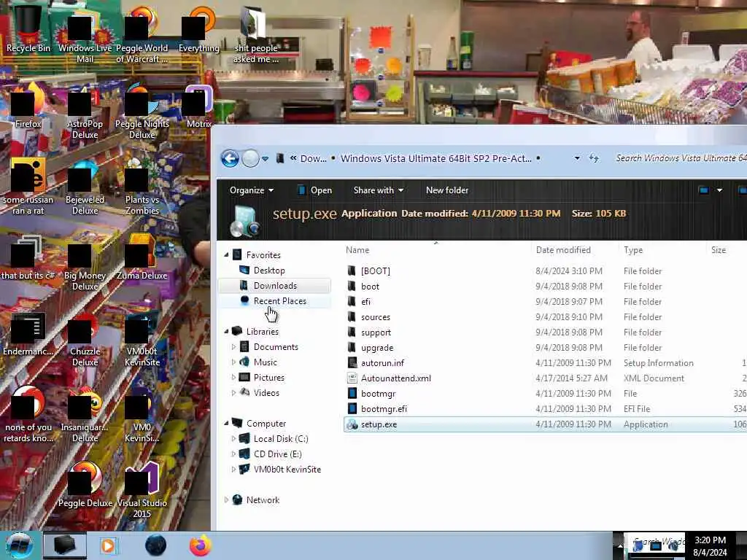Open the Recycle Bin desktop icon

[x=28, y=28]
